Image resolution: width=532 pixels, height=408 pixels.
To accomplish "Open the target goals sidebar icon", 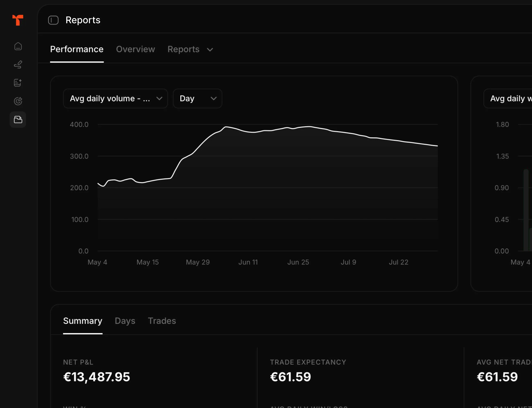I will 18,101.
